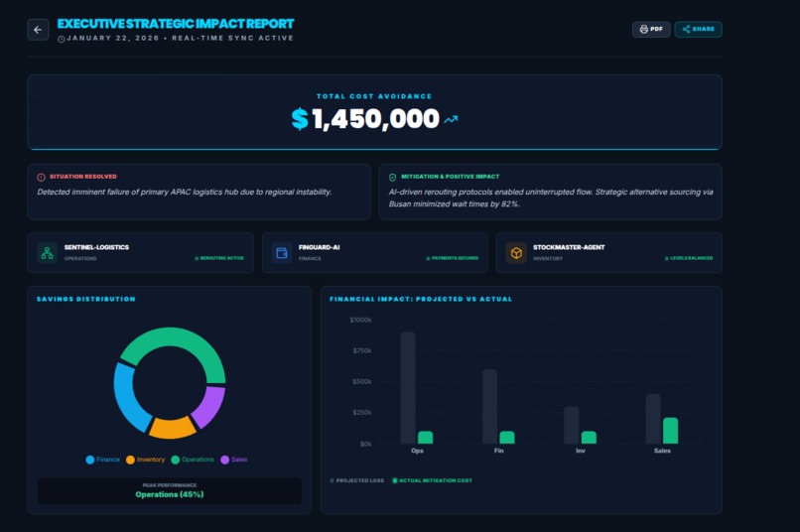Click the Total Cost Avoidance label
This screenshot has width=800, height=532.
(x=374, y=96)
